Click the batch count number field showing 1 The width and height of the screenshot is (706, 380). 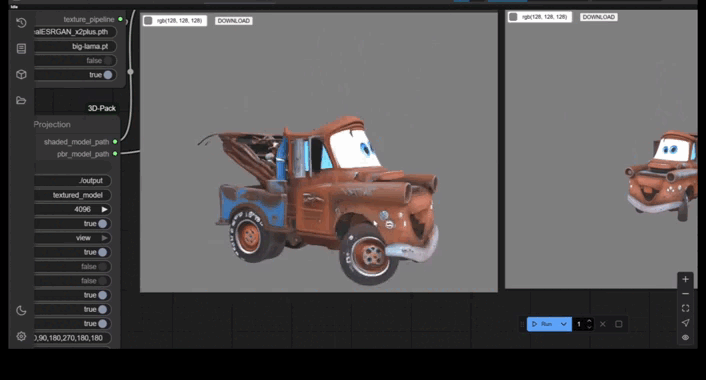click(579, 324)
